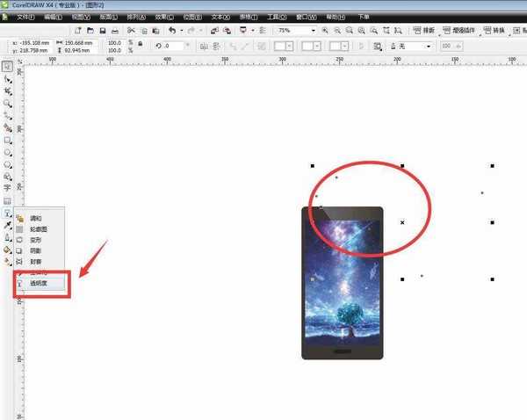This screenshot has width=527, height=420.
Task: Click the wrap paragraph text icon
Action: pos(378,47)
